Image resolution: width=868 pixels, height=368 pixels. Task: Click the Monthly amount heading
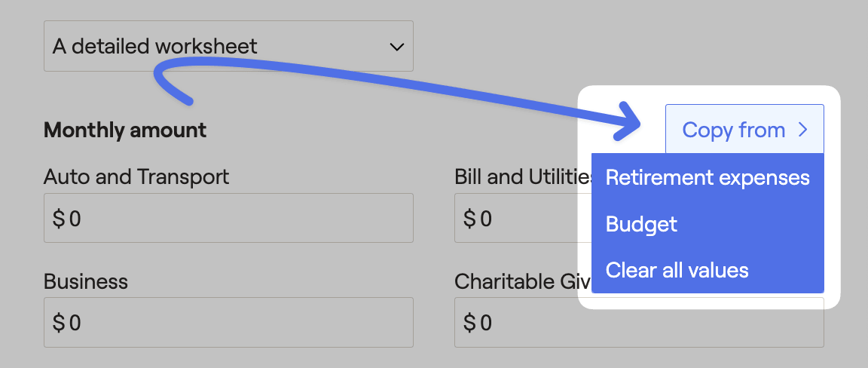click(125, 130)
